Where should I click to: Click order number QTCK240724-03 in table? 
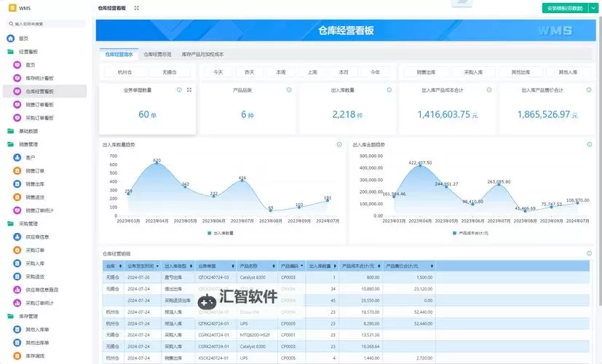click(213, 277)
